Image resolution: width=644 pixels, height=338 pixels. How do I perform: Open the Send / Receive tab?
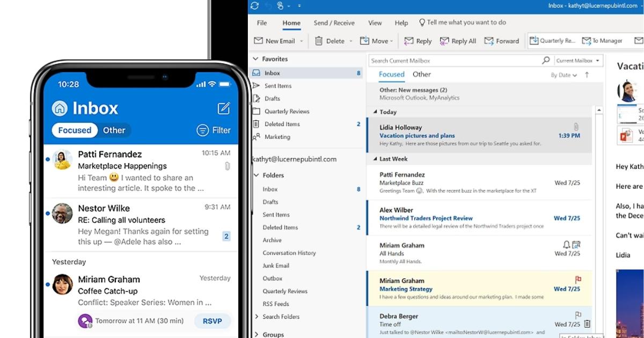[334, 23]
